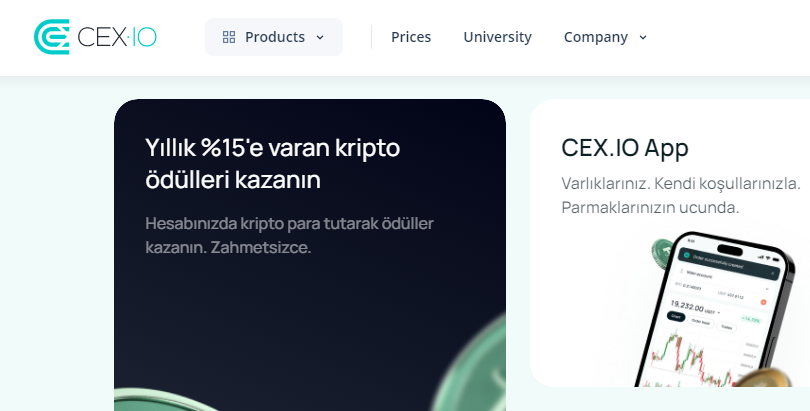
Task: Expand the Products dropdown arrow
Action: (320, 37)
